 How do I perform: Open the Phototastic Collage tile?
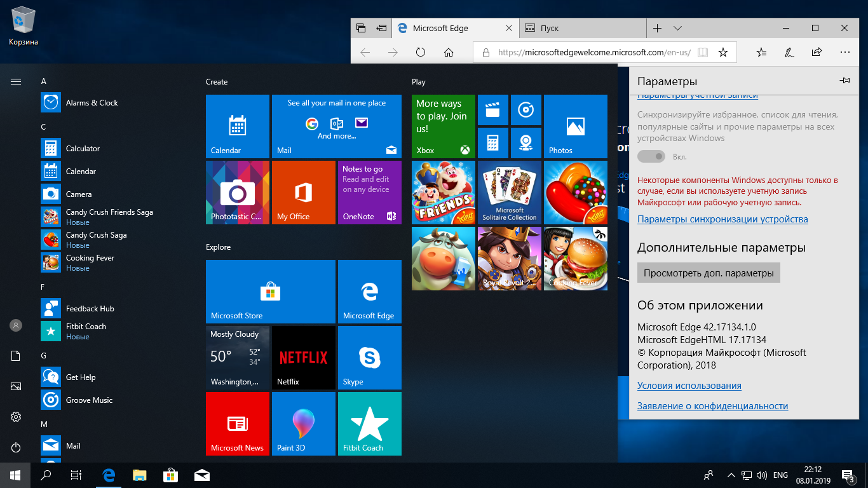[x=238, y=193]
